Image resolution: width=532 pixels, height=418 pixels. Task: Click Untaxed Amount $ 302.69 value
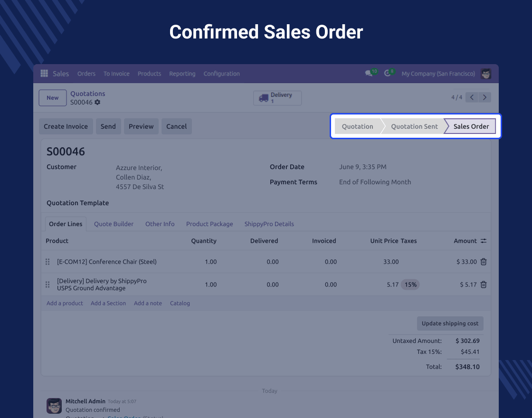[467, 341]
